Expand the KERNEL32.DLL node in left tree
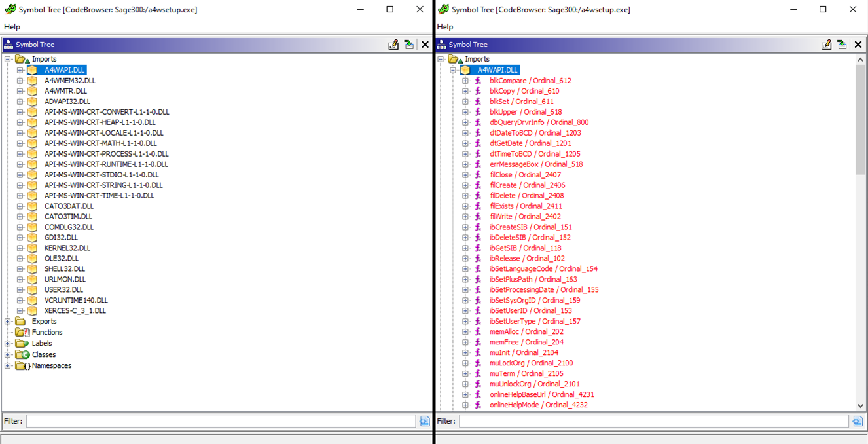 pyautogui.click(x=20, y=248)
